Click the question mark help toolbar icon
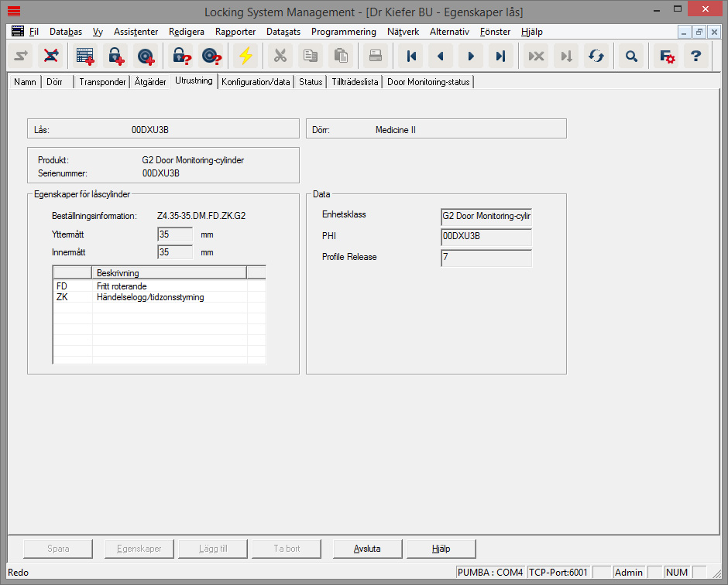The height and width of the screenshot is (585, 728). pyautogui.click(x=695, y=56)
